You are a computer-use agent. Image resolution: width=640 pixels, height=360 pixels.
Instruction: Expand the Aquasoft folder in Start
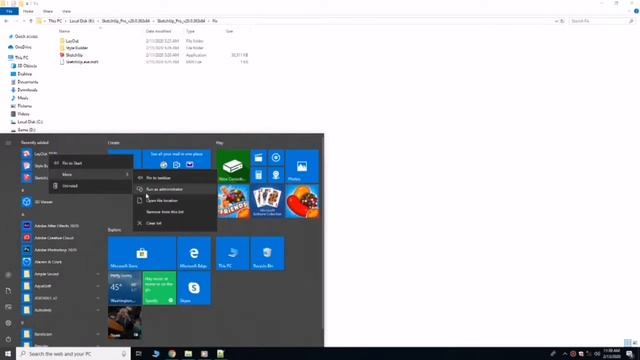61,286
